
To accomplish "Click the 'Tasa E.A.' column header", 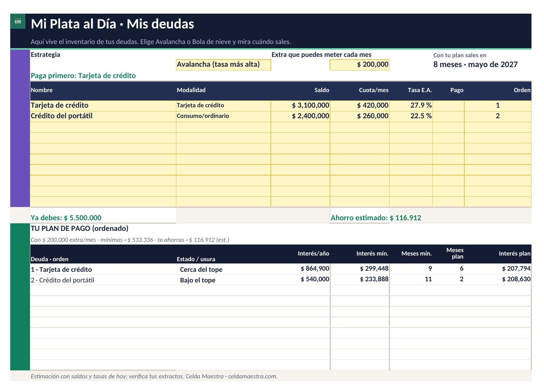I will click(420, 90).
